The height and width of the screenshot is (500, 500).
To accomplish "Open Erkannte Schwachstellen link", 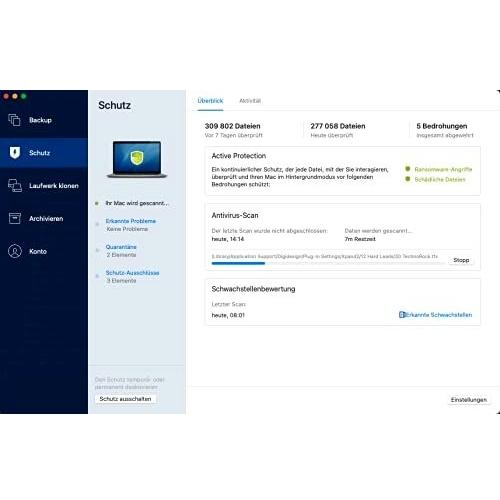I will tap(439, 315).
